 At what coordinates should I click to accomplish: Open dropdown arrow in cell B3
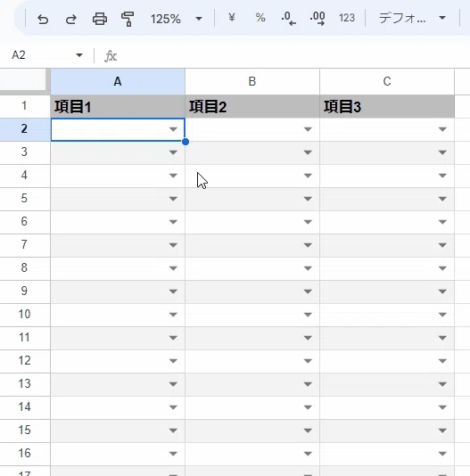point(308,152)
